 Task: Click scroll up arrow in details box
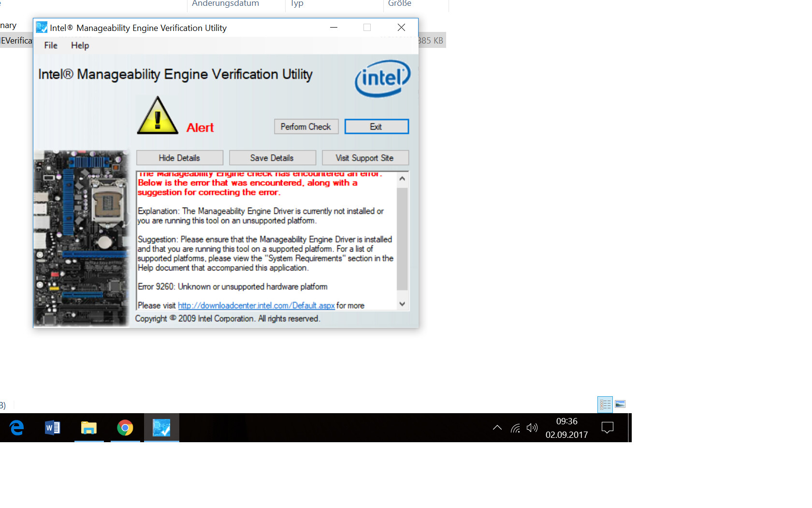(x=402, y=179)
